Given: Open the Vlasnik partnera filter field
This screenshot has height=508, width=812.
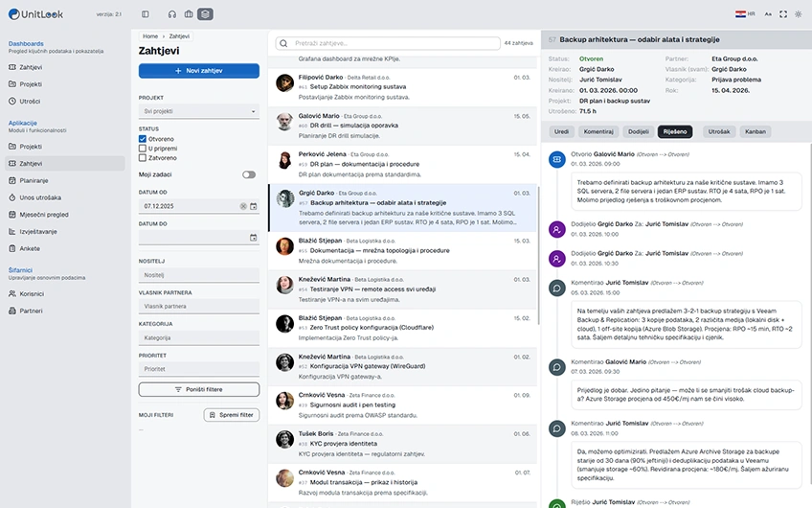Looking at the screenshot, I should pyautogui.click(x=199, y=306).
